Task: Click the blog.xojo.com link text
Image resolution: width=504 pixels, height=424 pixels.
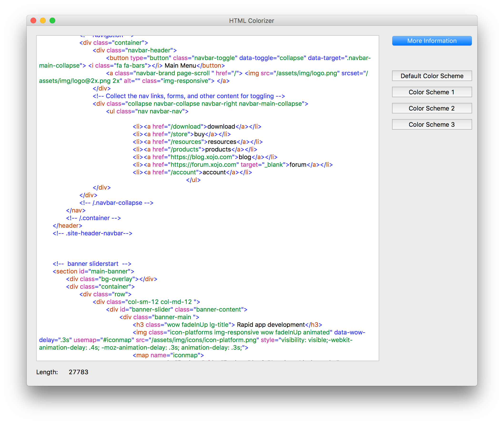Action: click(x=201, y=157)
